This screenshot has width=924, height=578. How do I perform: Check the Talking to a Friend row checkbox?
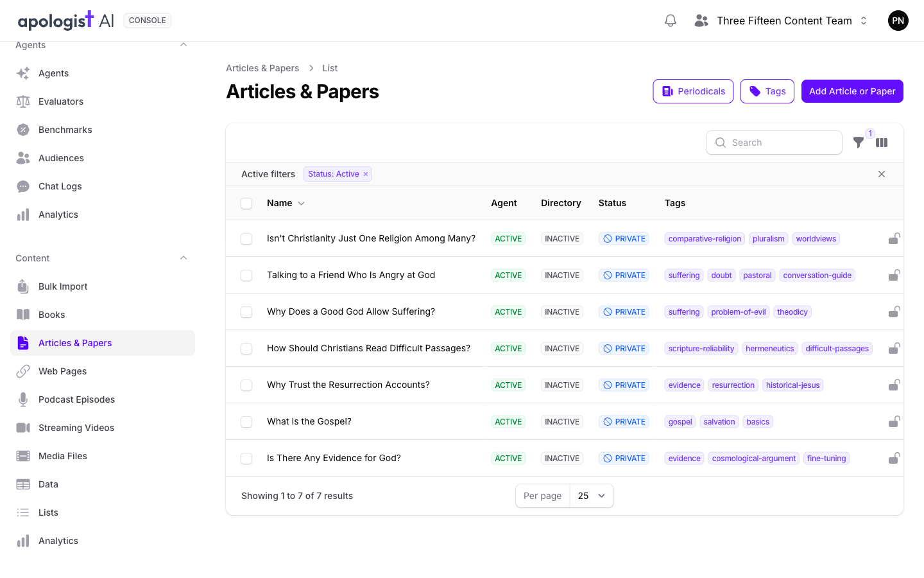click(246, 276)
